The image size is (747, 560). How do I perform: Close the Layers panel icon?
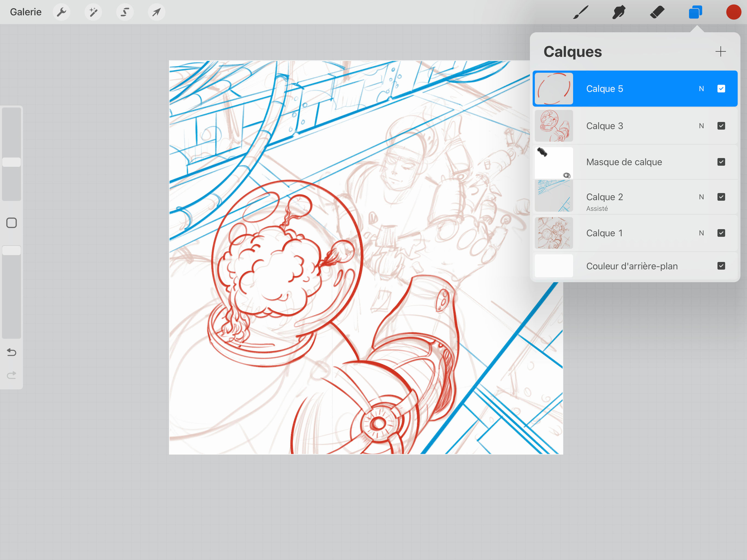(x=695, y=12)
